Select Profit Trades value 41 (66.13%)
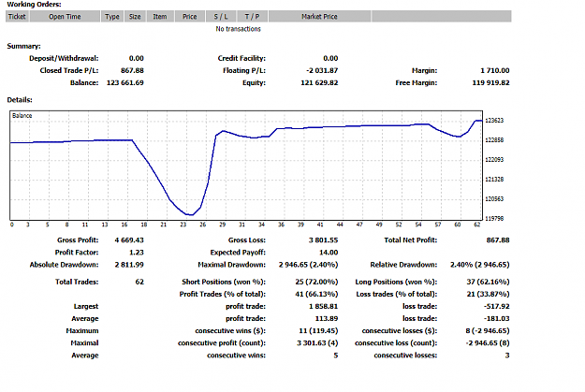585x392 pixels. (x=316, y=295)
